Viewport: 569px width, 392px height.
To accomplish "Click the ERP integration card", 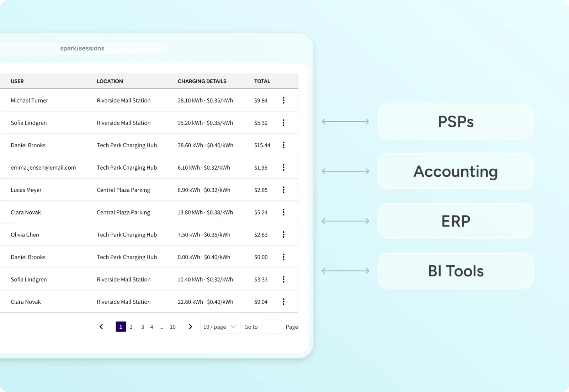I will 455,221.
